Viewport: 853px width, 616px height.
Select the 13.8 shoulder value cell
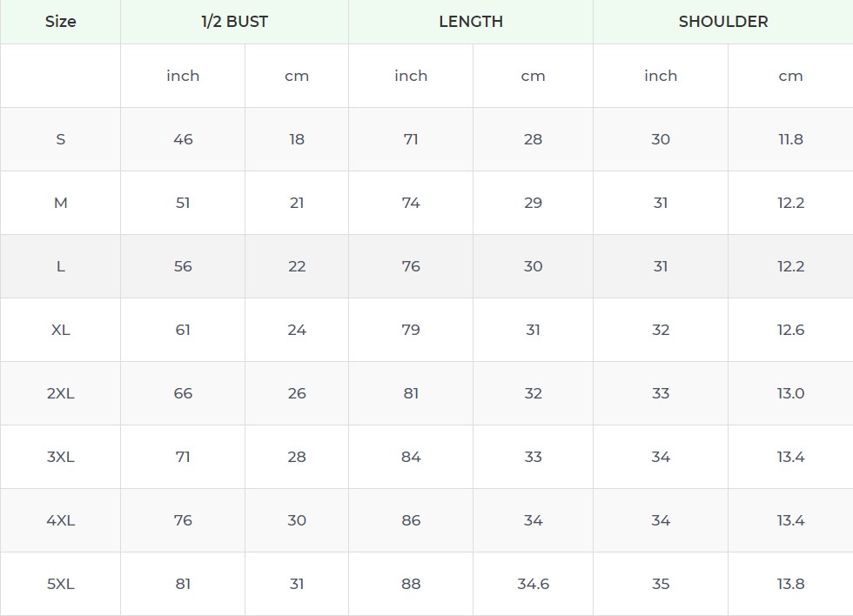[790, 584]
